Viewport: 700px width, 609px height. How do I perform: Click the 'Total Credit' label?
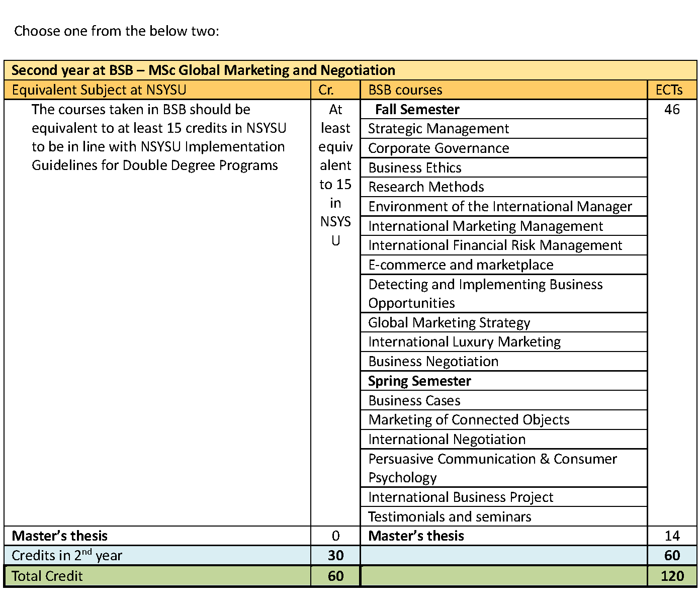coord(47,576)
